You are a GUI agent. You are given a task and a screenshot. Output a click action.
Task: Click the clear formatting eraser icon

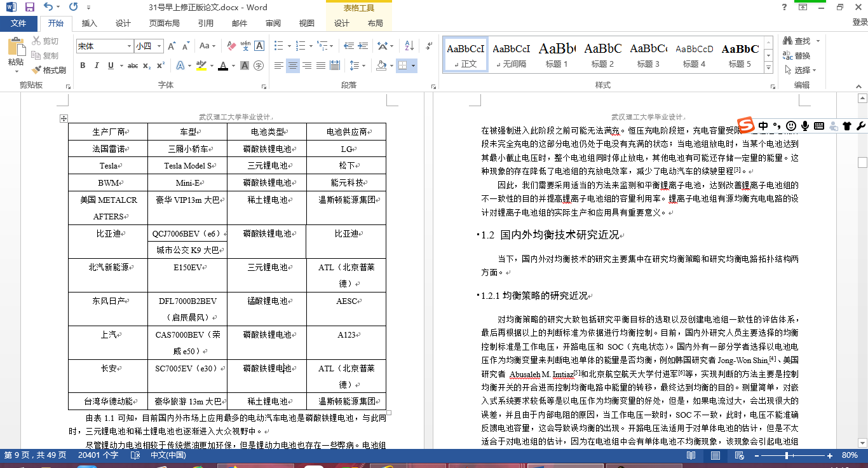[x=230, y=46]
